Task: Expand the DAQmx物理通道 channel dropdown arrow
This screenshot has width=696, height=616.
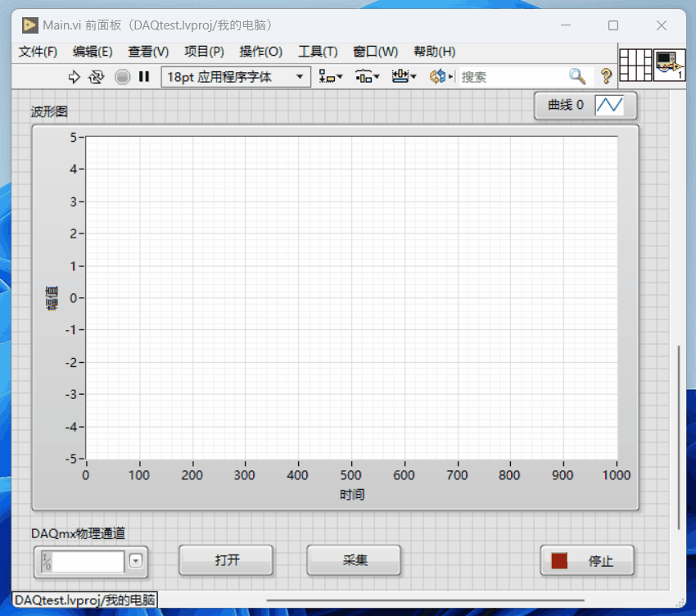Action: click(x=137, y=561)
